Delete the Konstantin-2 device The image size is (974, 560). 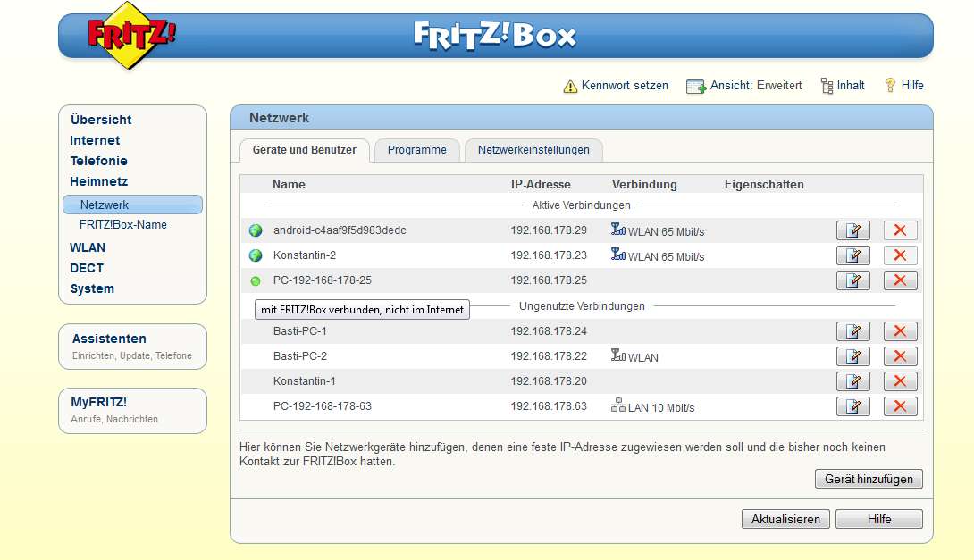coord(900,255)
